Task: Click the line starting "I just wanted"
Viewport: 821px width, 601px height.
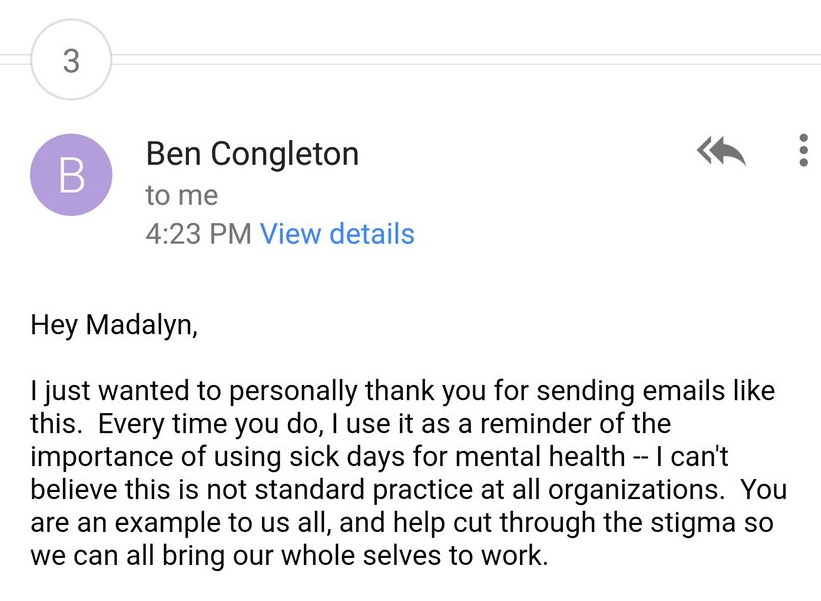Action: point(403,391)
